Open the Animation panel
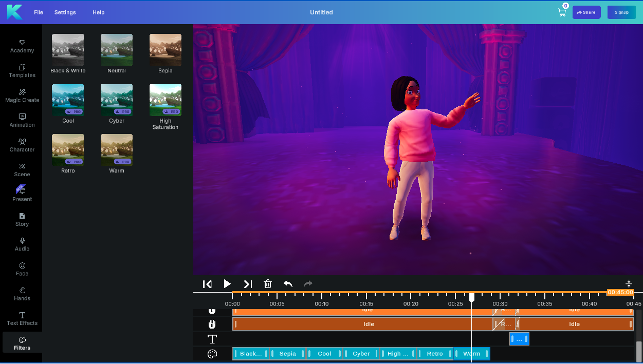The height and width of the screenshot is (364, 643). point(22,120)
